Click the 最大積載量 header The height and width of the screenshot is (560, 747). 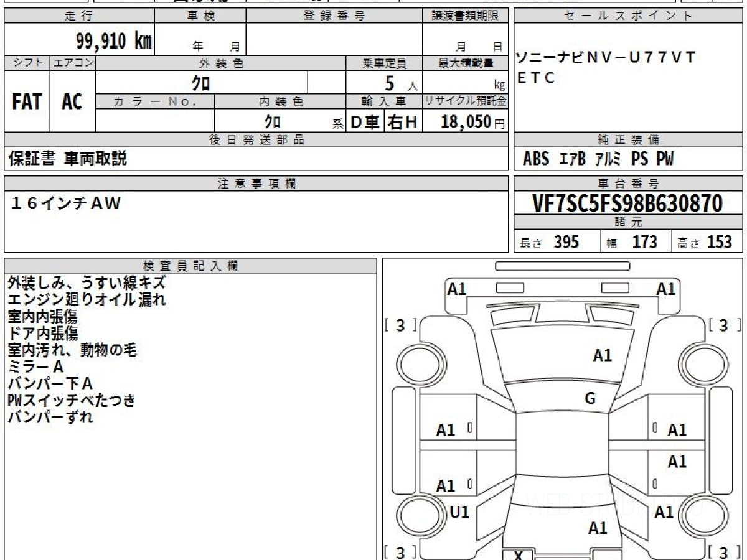466,63
